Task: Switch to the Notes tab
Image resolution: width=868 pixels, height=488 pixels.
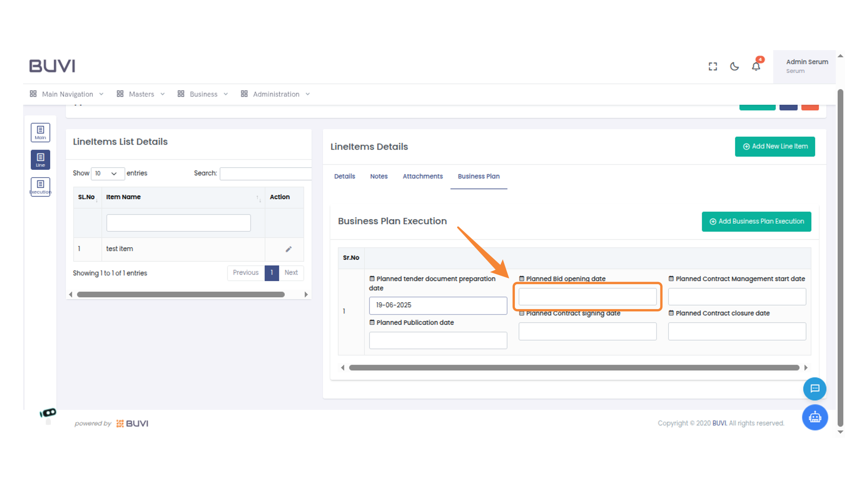Action: [x=378, y=176]
